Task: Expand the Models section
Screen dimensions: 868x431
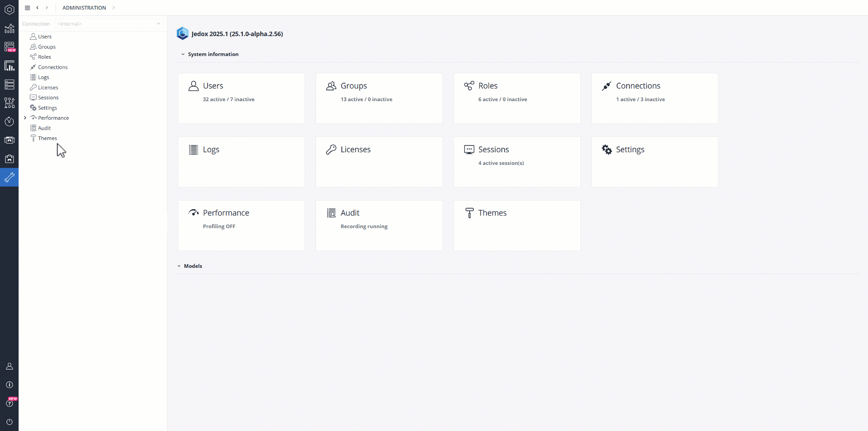Action: (x=179, y=266)
